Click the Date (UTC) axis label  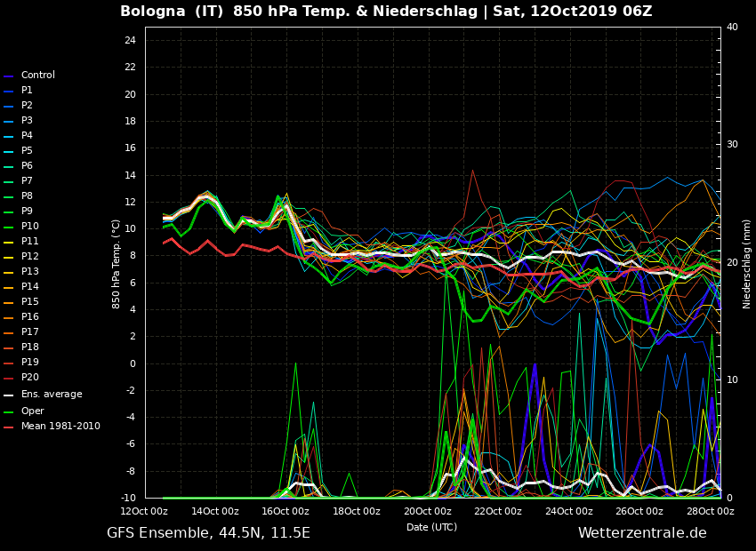431,527
